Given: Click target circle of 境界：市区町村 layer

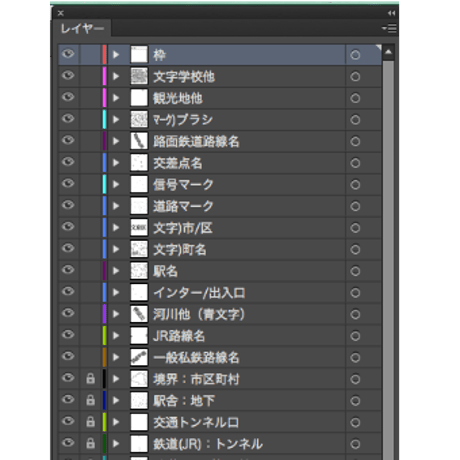Looking at the screenshot, I should [355, 379].
